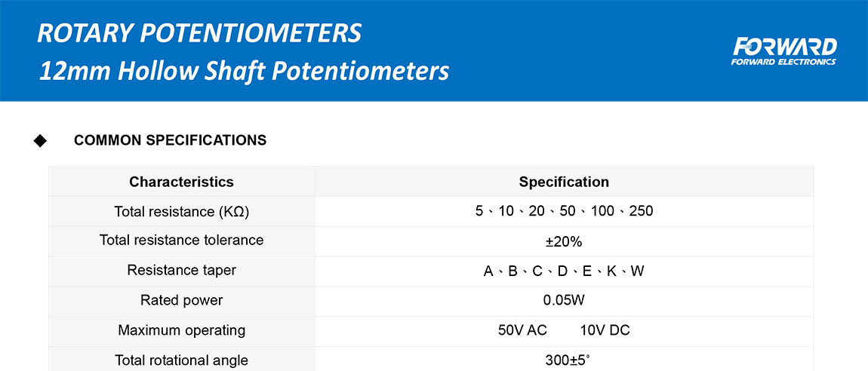Click the ROTARY POTENTIOMETERS title
The width and height of the screenshot is (868, 371).
point(199,33)
